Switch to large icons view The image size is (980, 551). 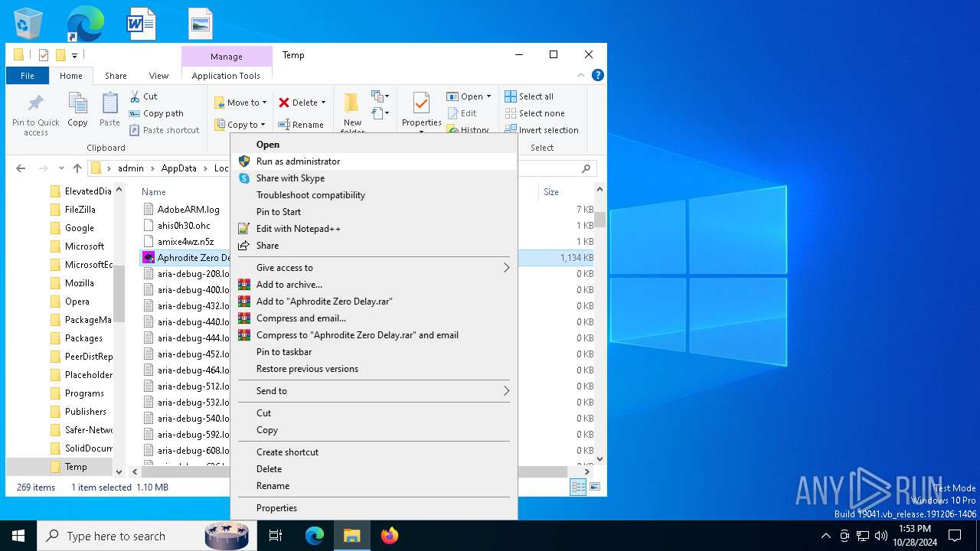[x=595, y=487]
